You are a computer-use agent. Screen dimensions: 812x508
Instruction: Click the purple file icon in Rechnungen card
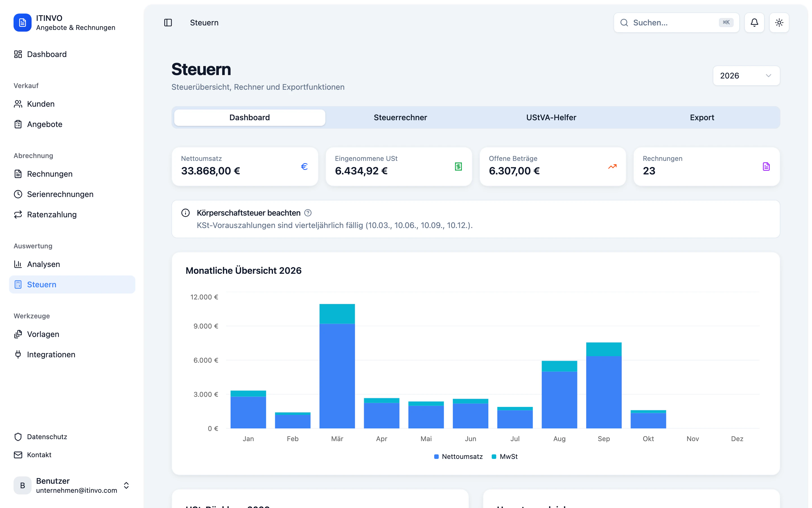tap(766, 167)
